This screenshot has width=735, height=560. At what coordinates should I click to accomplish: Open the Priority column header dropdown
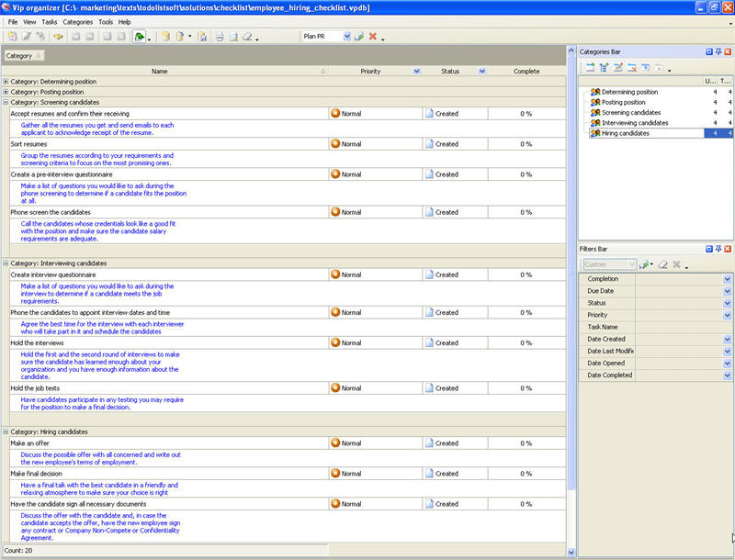[416, 71]
